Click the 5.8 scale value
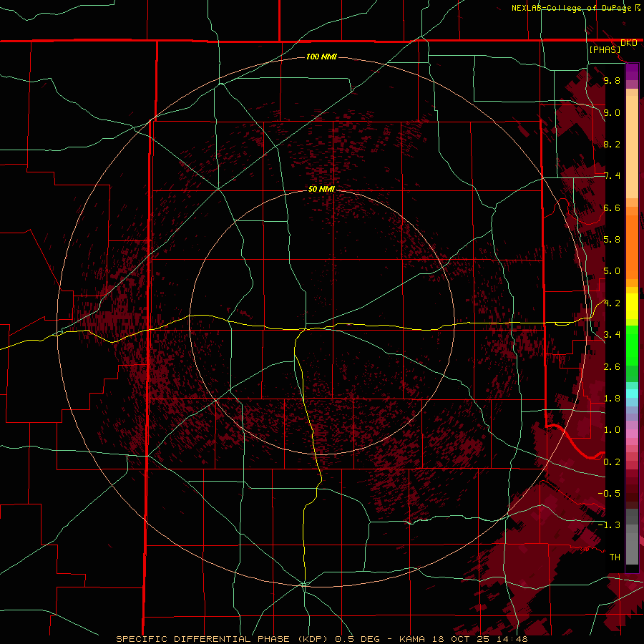Viewport: 644px width, 644px height. pyautogui.click(x=612, y=240)
